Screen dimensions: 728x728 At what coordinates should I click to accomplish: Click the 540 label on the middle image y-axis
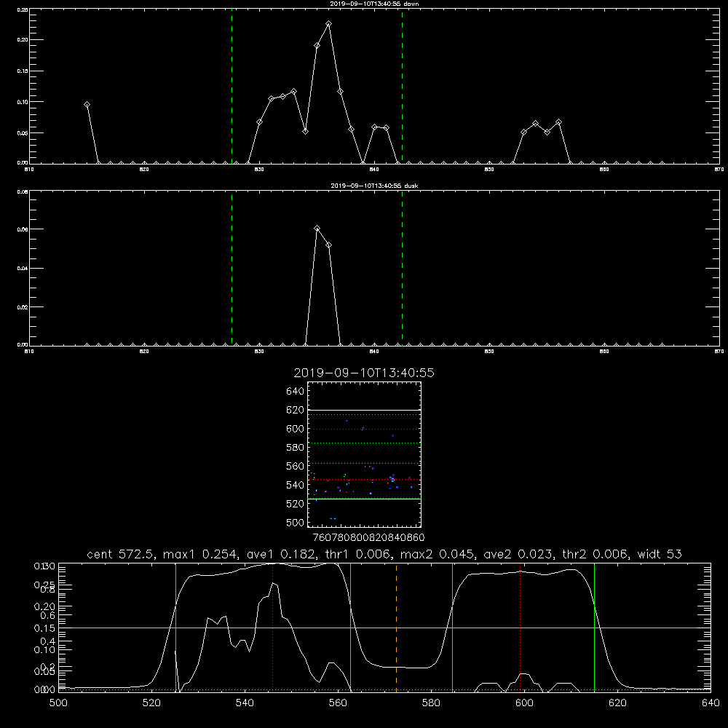[296, 485]
